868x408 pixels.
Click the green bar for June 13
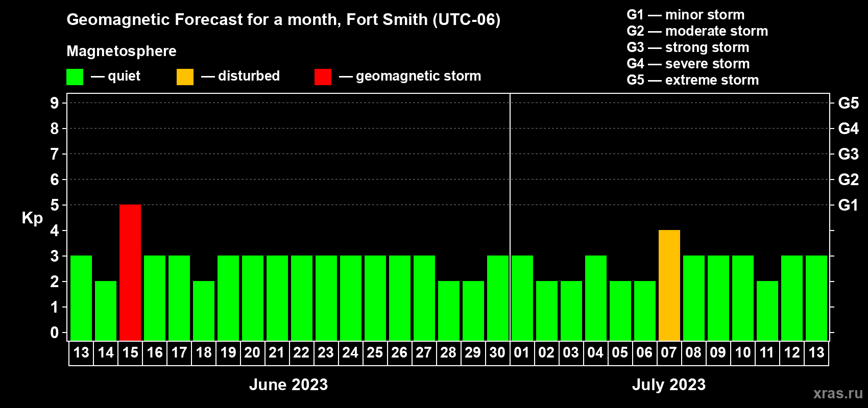(81, 298)
